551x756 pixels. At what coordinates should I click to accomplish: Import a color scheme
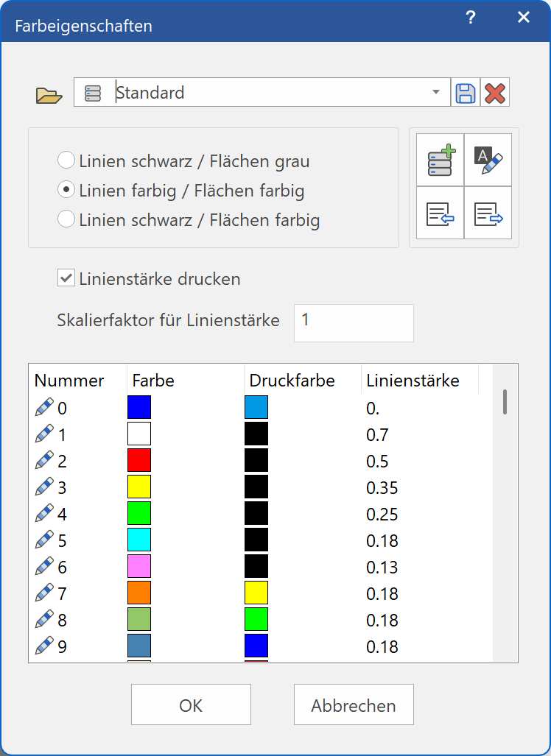click(x=440, y=215)
